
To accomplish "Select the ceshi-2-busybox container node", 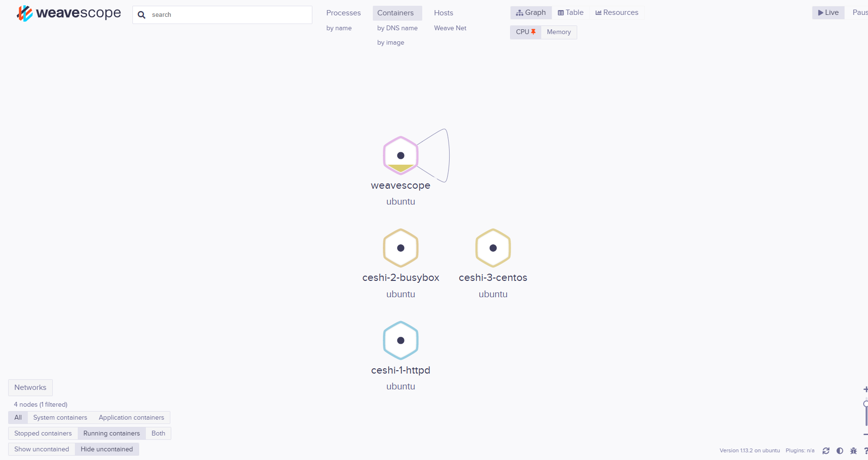I will pyautogui.click(x=401, y=248).
